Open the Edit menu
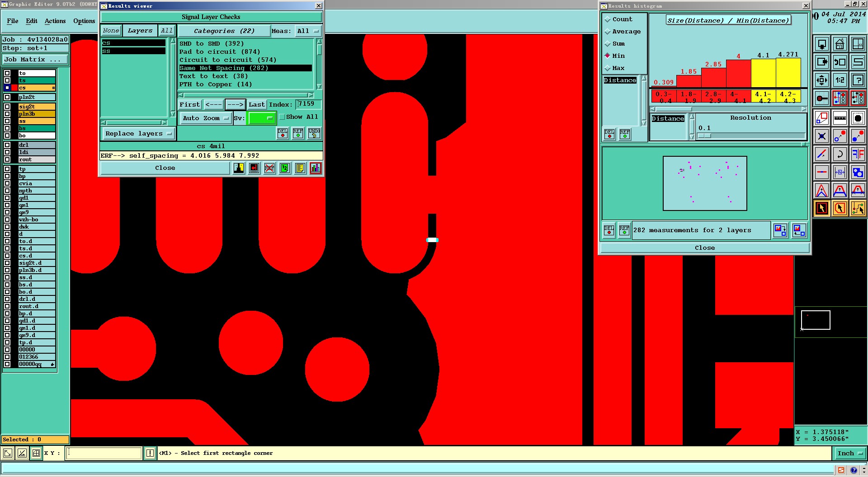The image size is (868, 477). [32, 21]
